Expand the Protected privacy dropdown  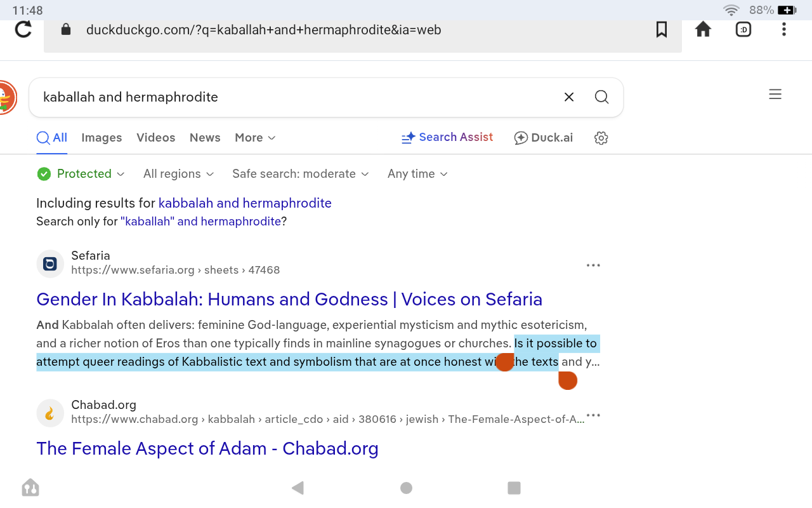(x=81, y=174)
